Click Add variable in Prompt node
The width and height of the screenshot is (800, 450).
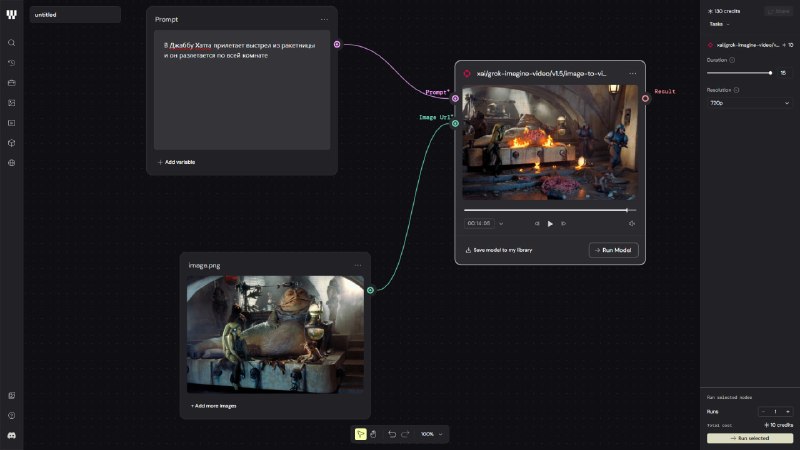(176, 162)
